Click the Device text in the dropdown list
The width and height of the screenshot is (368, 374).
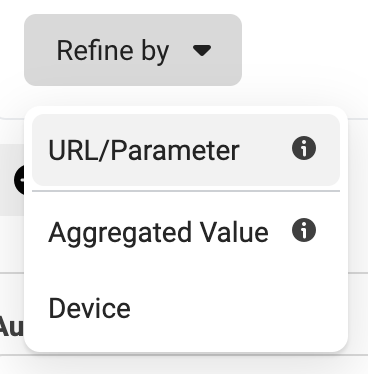coord(89,308)
